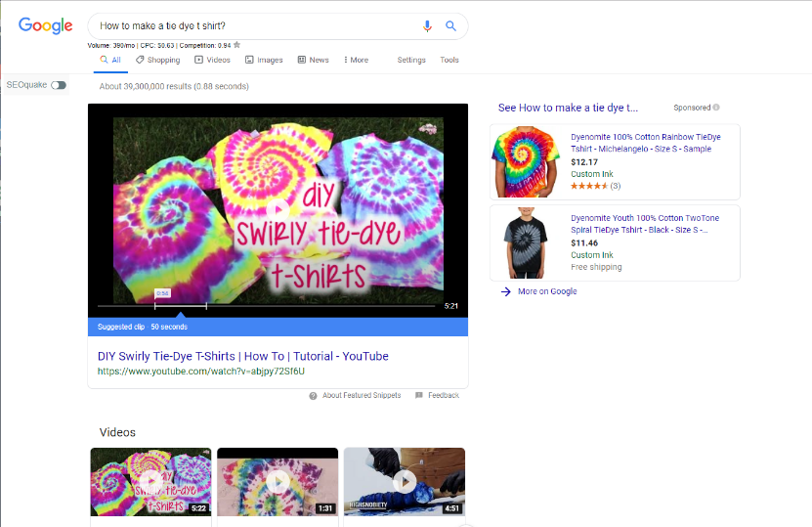Toggle the SEOquake switch
Image resolution: width=812 pixels, height=527 pixels.
point(59,85)
